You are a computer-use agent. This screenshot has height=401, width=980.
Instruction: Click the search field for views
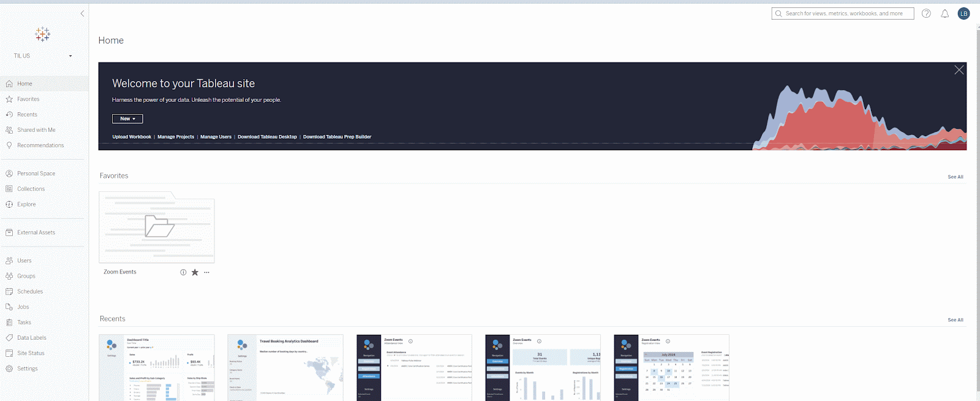844,13
